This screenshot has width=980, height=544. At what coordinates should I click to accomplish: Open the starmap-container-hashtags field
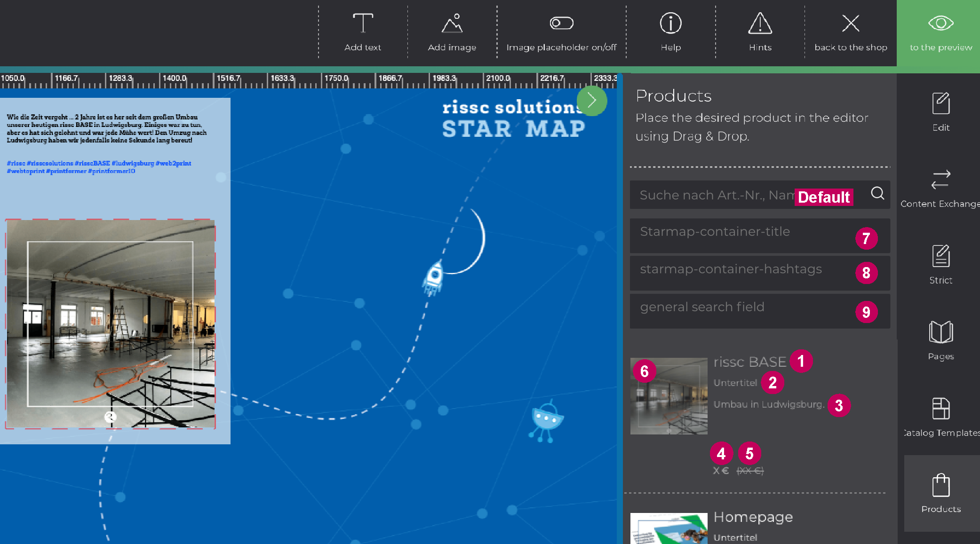[x=743, y=273]
